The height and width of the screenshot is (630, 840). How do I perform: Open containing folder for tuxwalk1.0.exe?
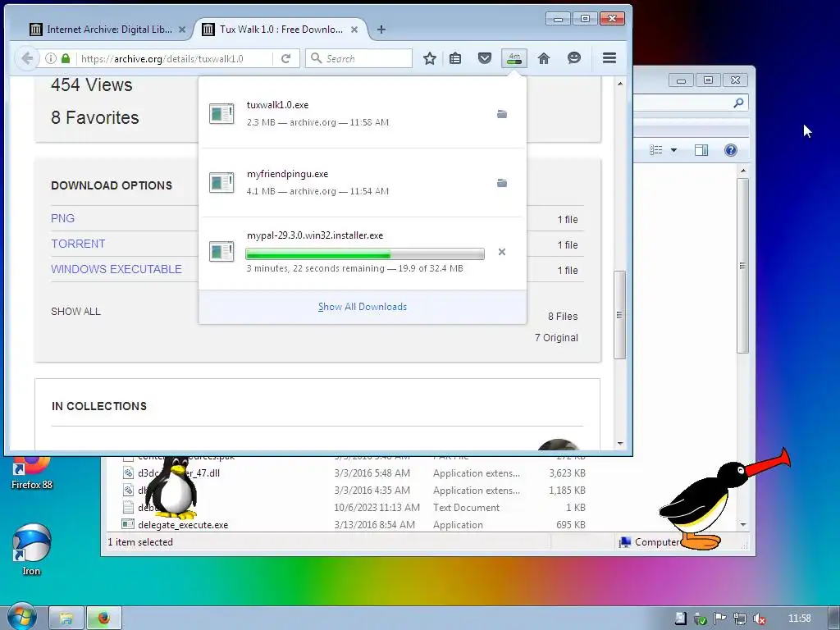pos(502,114)
